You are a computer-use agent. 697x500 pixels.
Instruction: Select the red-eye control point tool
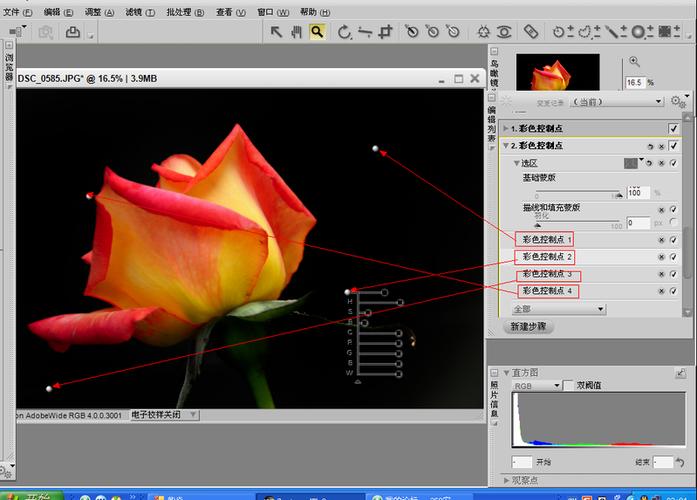(x=504, y=32)
